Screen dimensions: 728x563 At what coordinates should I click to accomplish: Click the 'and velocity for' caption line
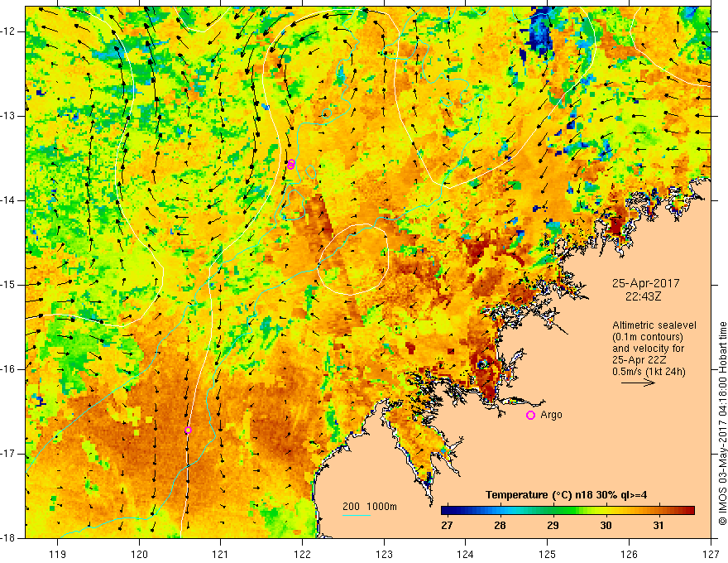pyautogui.click(x=648, y=349)
